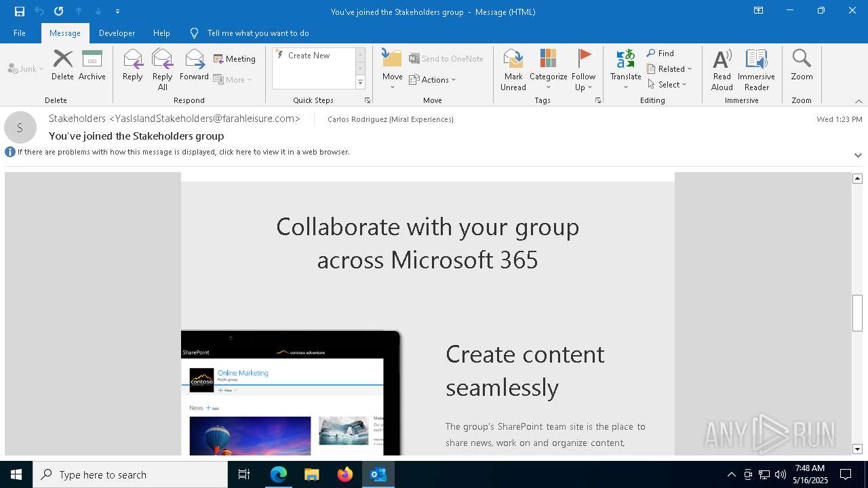Image resolution: width=868 pixels, height=488 pixels.
Task: Open the Move folder button
Action: pos(392,69)
